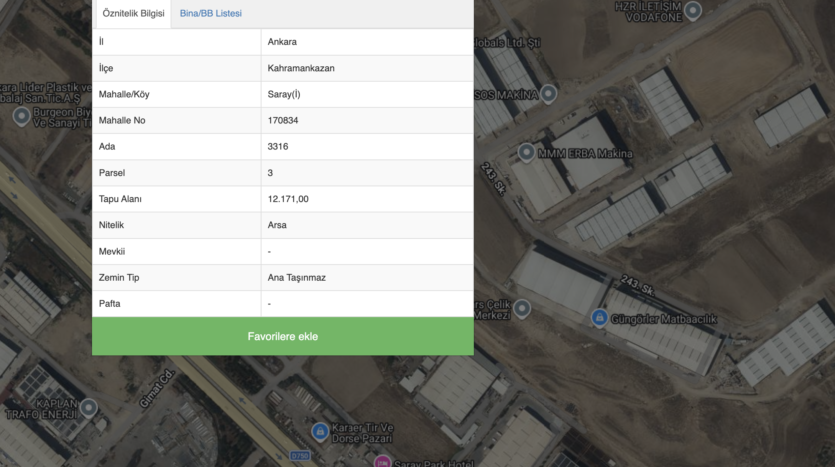Click the Saray(İ) neighborhood value
The width and height of the screenshot is (835, 467).
tap(286, 94)
